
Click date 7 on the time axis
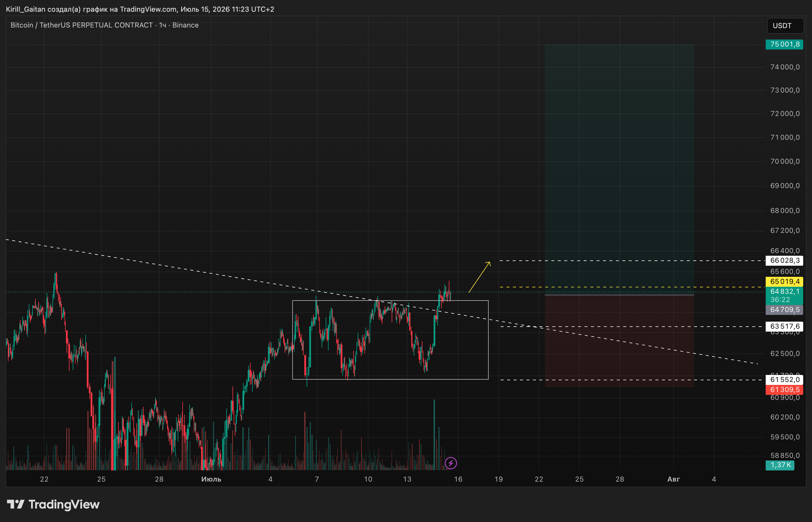(x=317, y=479)
